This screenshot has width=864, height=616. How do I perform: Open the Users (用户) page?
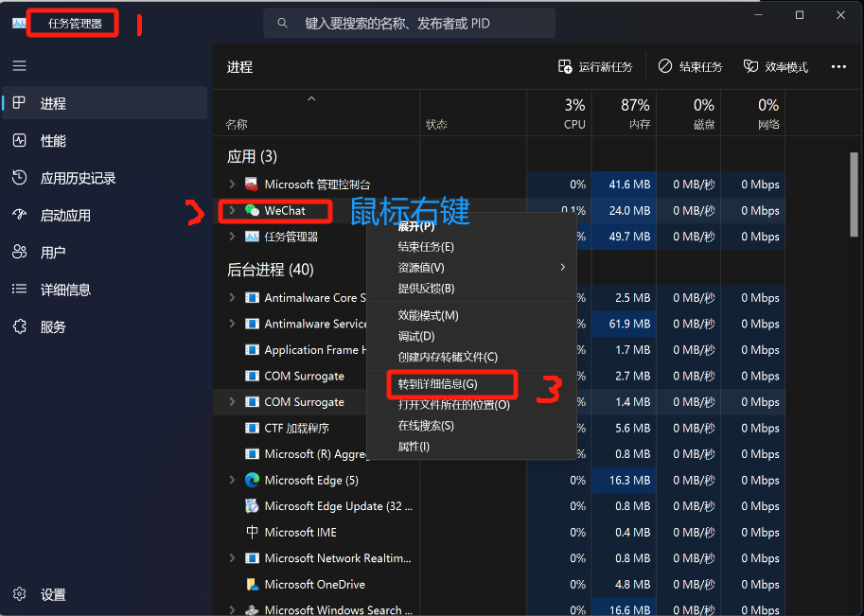pyautogui.click(x=105, y=253)
